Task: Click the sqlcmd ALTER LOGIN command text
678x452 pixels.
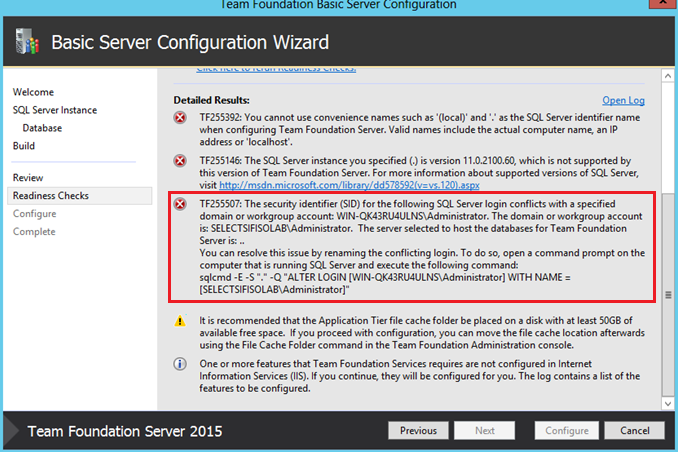Action: click(385, 283)
